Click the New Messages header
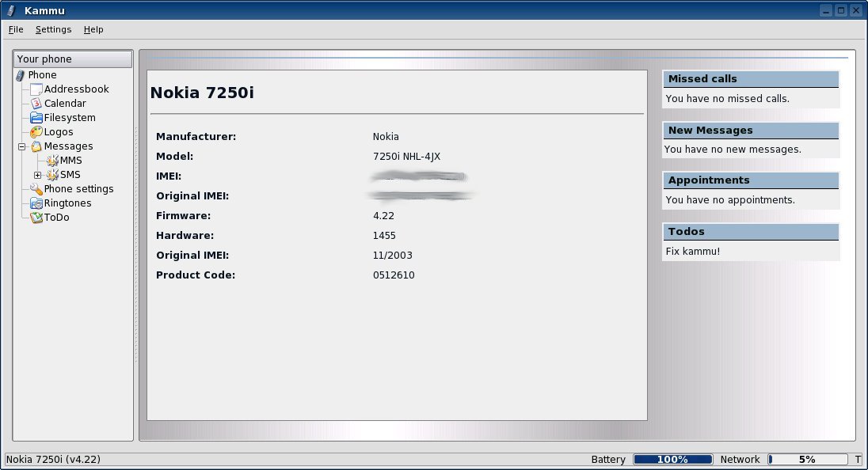Screen dimensions: 868x470 pos(751,131)
